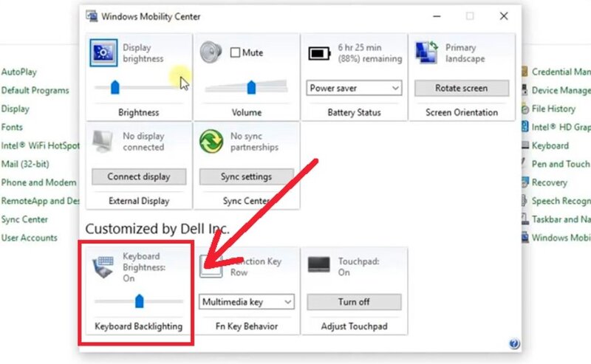Open the File History control panel link
The height and width of the screenshot is (364, 591).
click(553, 109)
